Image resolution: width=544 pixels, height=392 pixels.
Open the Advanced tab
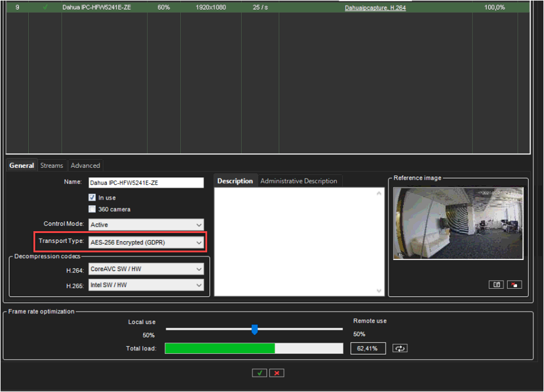pos(85,165)
